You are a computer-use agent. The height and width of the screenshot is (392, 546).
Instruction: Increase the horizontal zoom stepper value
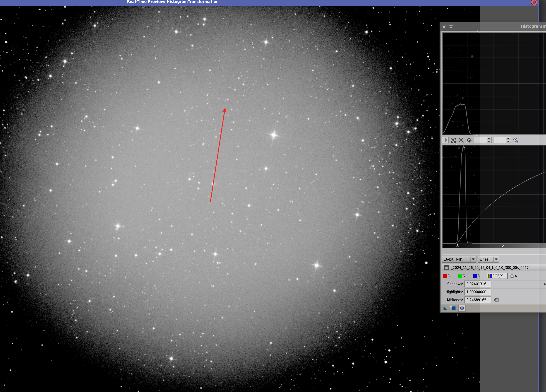[x=489, y=139]
